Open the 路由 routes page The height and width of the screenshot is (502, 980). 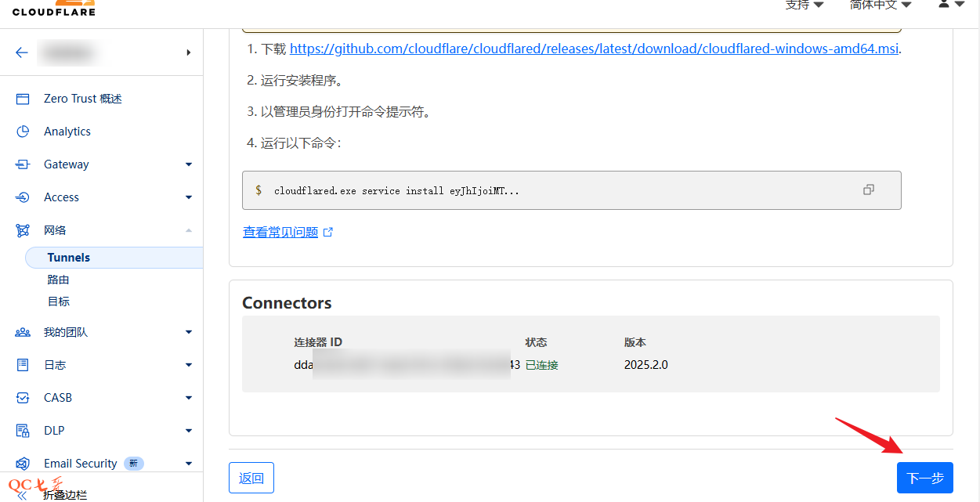(x=59, y=280)
